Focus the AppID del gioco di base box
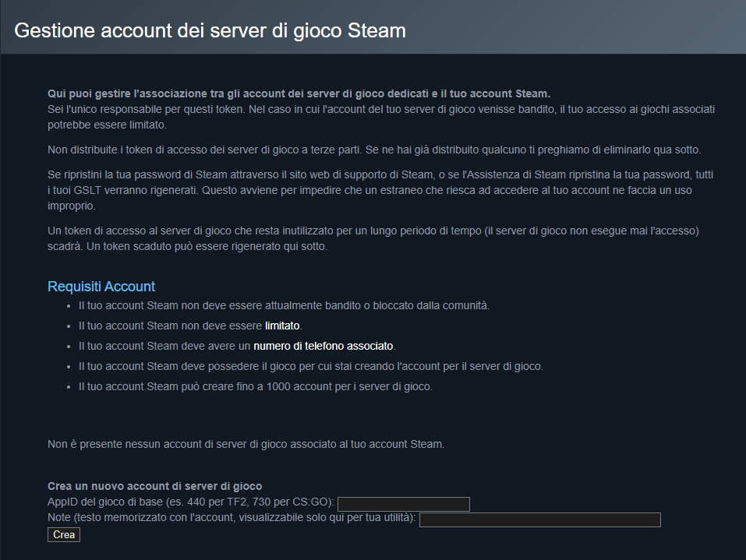This screenshot has width=746, height=560. click(x=403, y=503)
